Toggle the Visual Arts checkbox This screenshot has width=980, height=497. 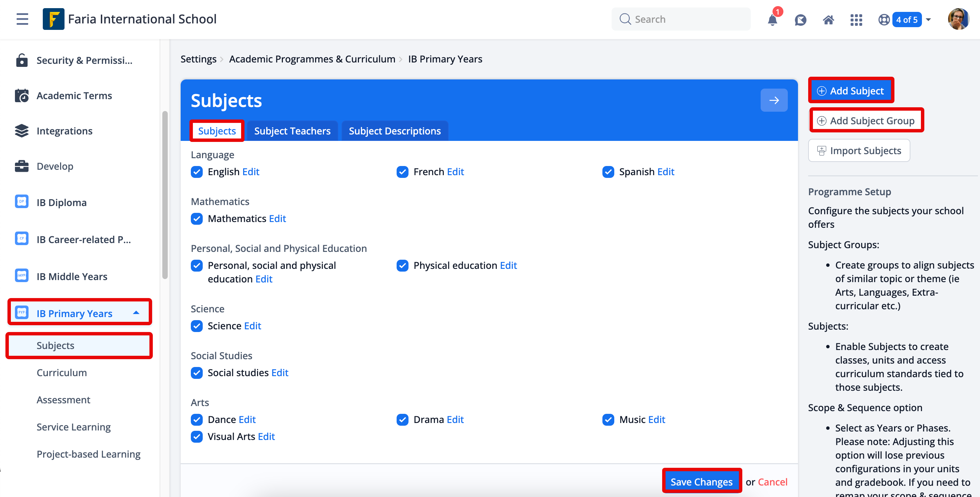coord(197,437)
